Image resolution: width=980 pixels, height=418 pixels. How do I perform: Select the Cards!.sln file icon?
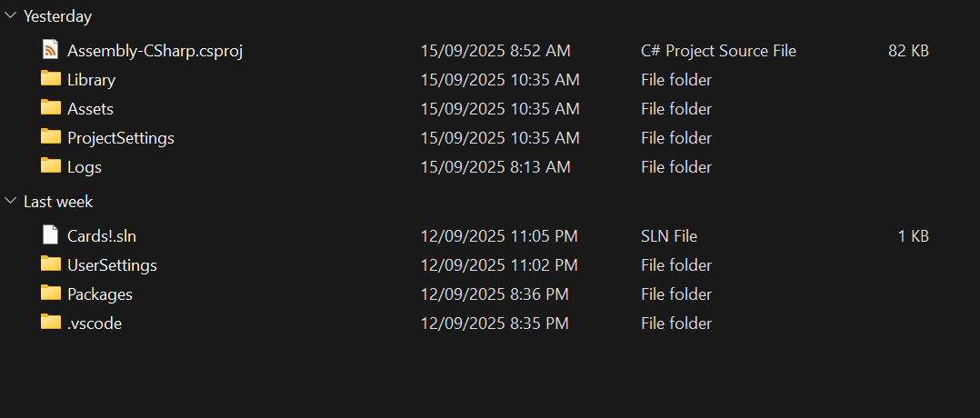(51, 235)
